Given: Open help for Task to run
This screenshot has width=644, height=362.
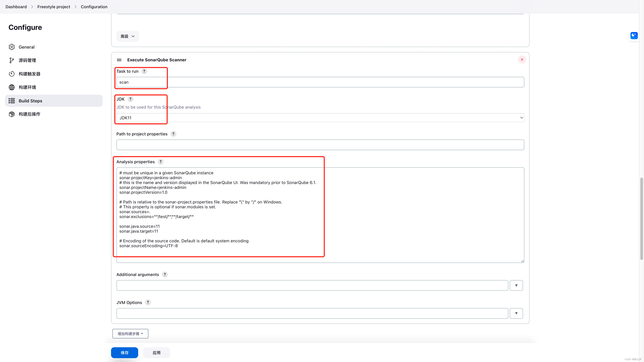Looking at the screenshot, I should point(144,71).
